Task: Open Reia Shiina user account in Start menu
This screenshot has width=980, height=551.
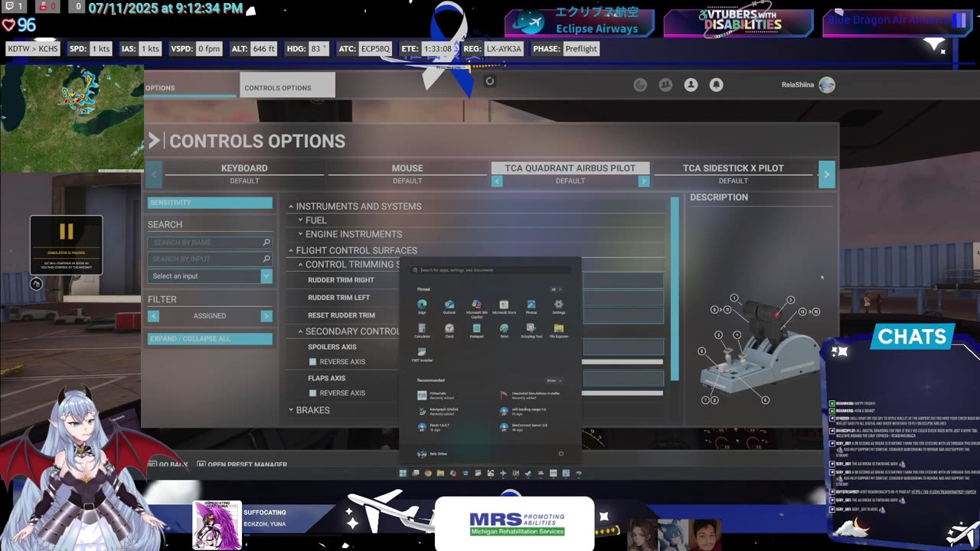Action: click(433, 454)
